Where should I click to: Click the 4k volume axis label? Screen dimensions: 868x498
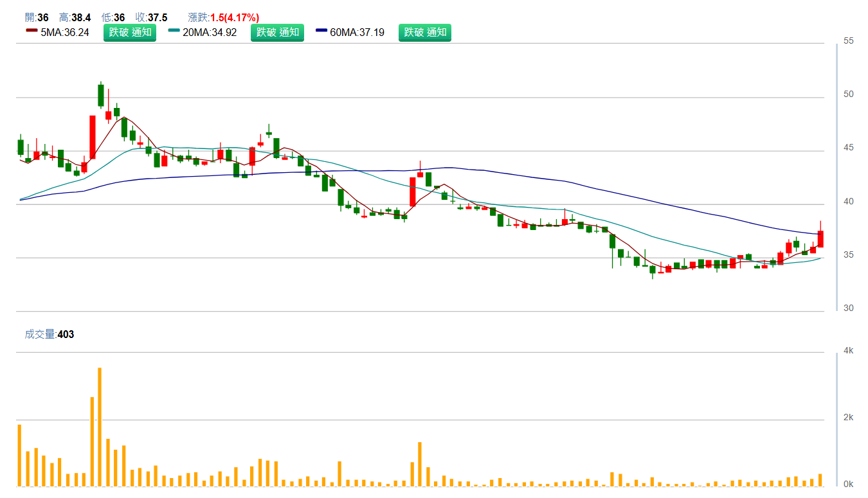pyautogui.click(x=849, y=350)
